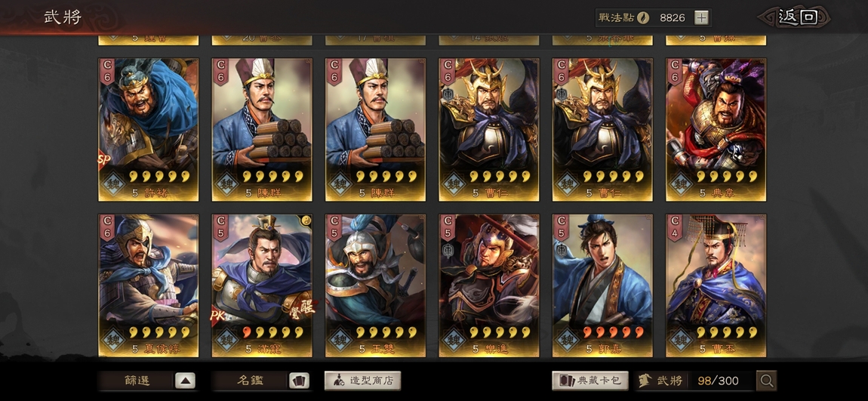The height and width of the screenshot is (401, 868).
Task: Select the 曹丕 general card
Action: tap(716, 285)
